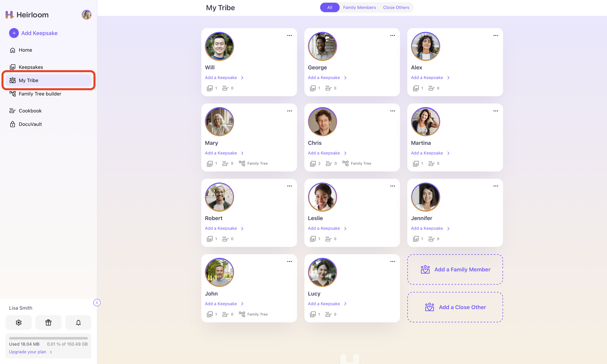Click the purple plus Add Keepsake icon
This screenshot has width=607, height=364.
click(14, 33)
